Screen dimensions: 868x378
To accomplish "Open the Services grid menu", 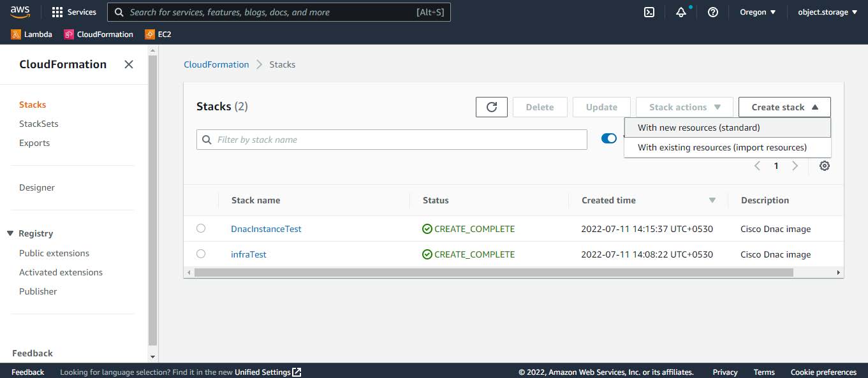I will click(x=74, y=12).
